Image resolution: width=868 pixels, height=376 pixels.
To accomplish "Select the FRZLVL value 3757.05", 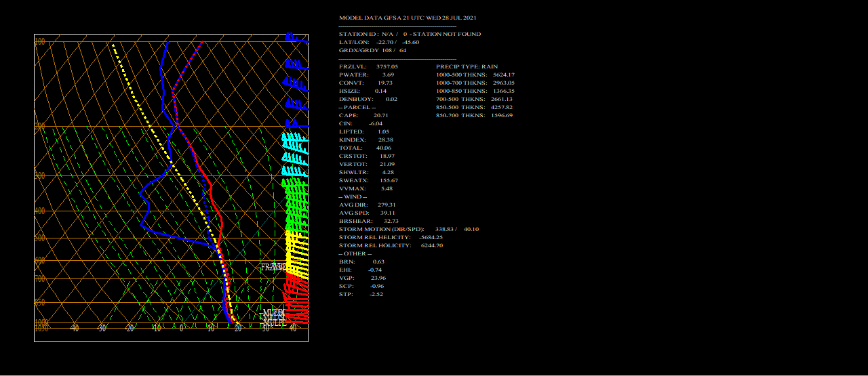I will [x=387, y=66].
